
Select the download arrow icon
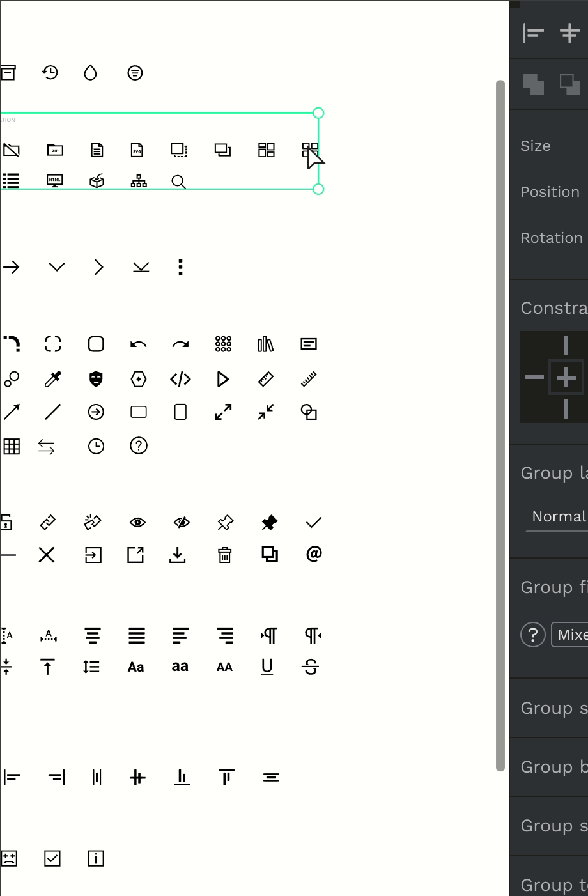[x=178, y=555]
